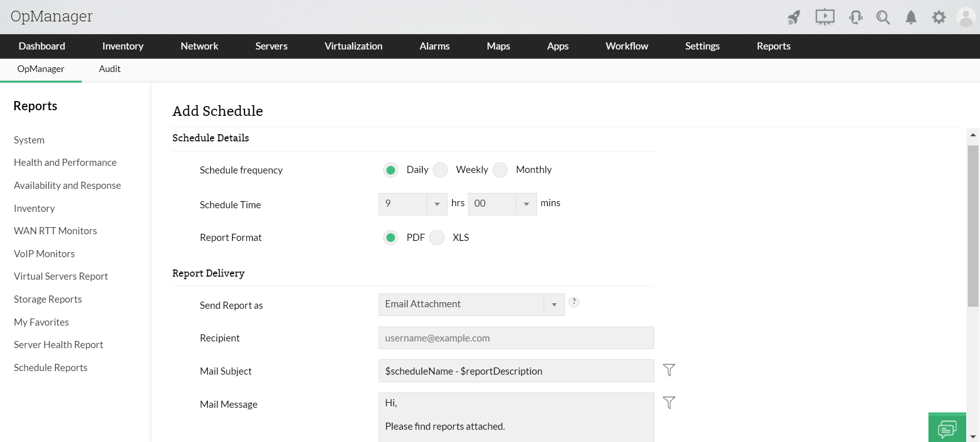Click the Recipient email field
The image size is (980, 442).
coord(516,338)
